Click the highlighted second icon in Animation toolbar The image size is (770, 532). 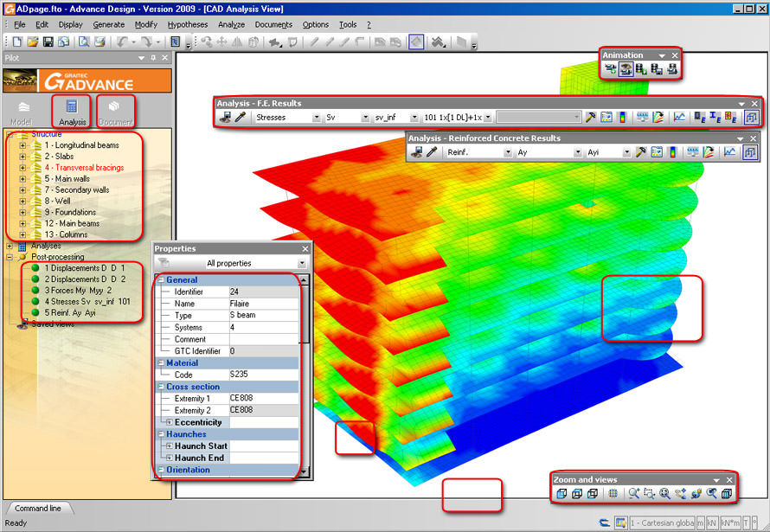point(626,69)
